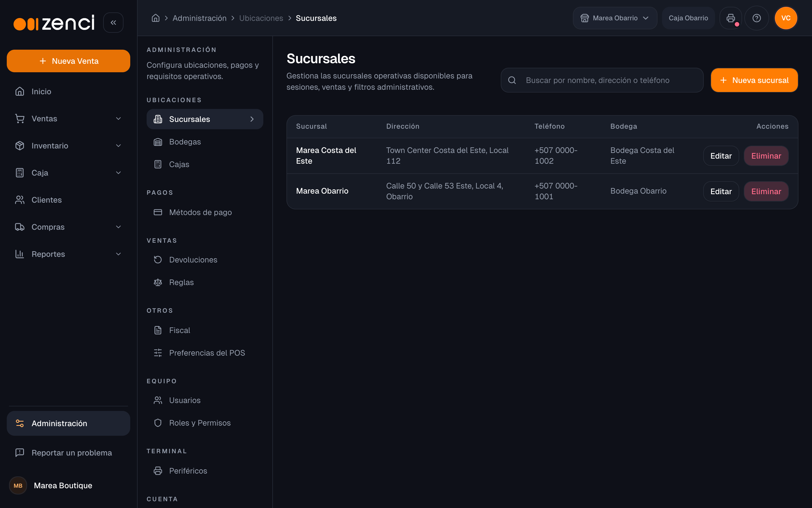This screenshot has height=508, width=812.
Task: Click the Caja calculator icon in the main sidebar
Action: (x=20, y=173)
